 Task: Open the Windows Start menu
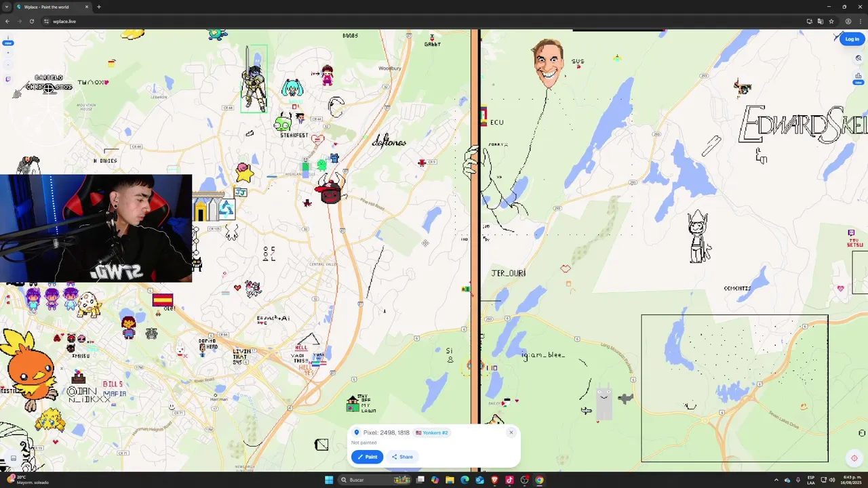pos(329,480)
